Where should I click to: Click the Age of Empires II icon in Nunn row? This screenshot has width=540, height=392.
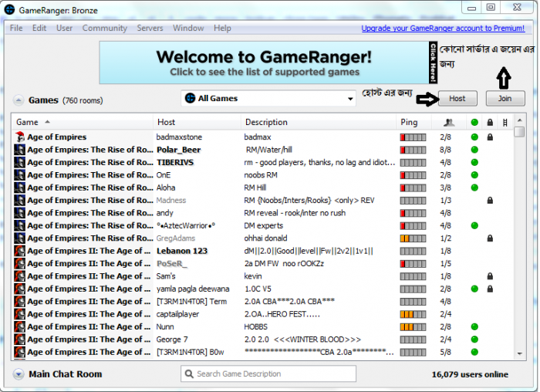point(19,326)
